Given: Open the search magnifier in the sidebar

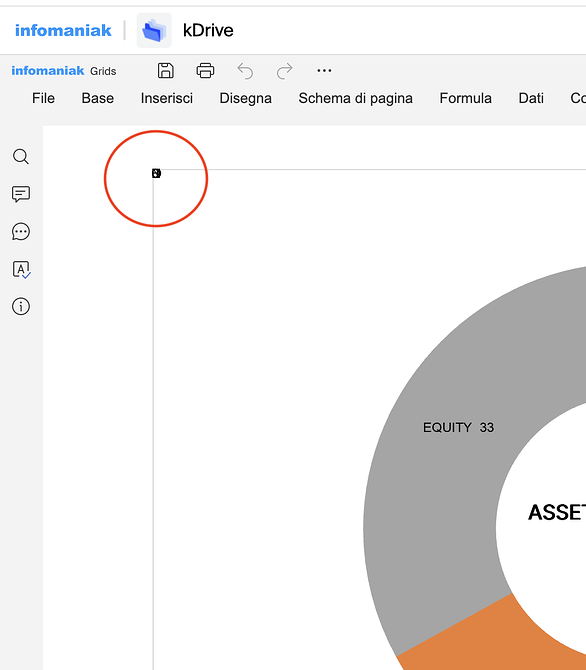Looking at the screenshot, I should pos(21,157).
